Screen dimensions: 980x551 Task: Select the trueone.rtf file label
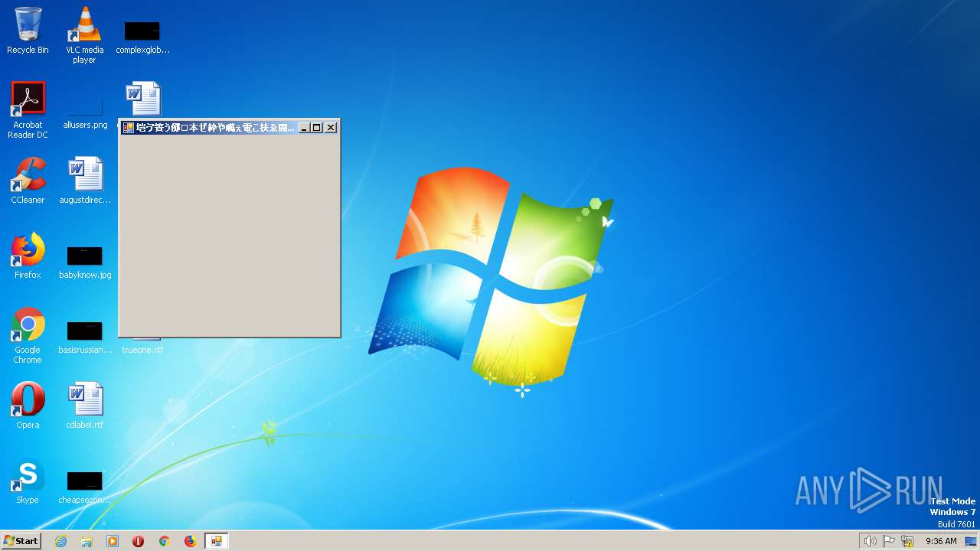(x=142, y=350)
